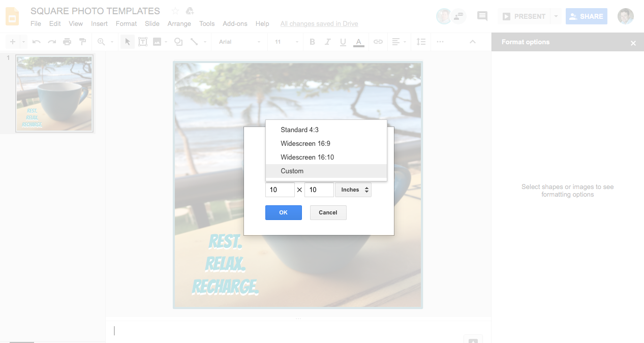Choose Widescreen 16:9 page size
The image size is (644, 343).
(326, 144)
